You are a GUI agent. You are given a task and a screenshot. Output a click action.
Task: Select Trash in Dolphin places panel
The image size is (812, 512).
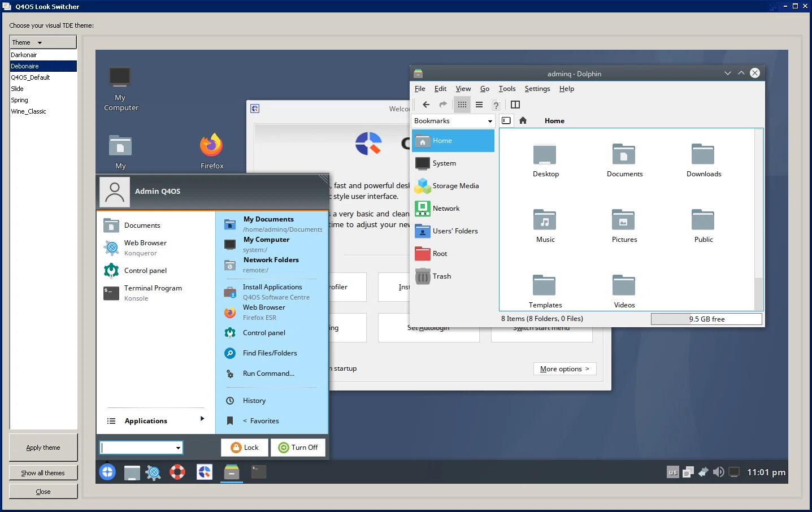453,276
